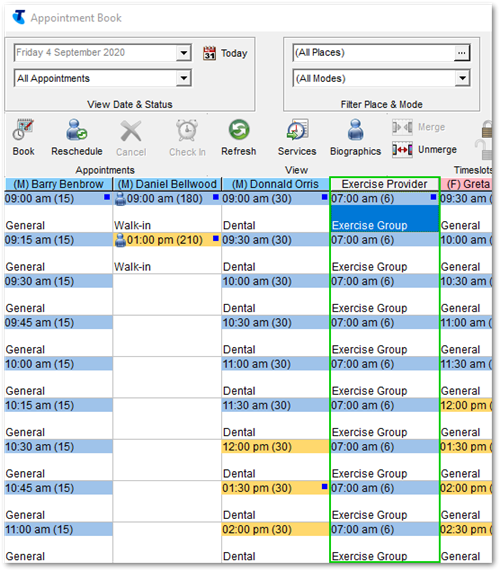Select the (M) Barry Benbrow column header
This screenshot has width=500, height=571.
[x=58, y=184]
